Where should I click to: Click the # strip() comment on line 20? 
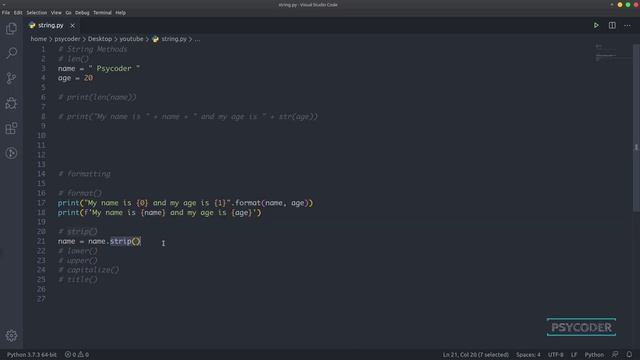(78, 231)
